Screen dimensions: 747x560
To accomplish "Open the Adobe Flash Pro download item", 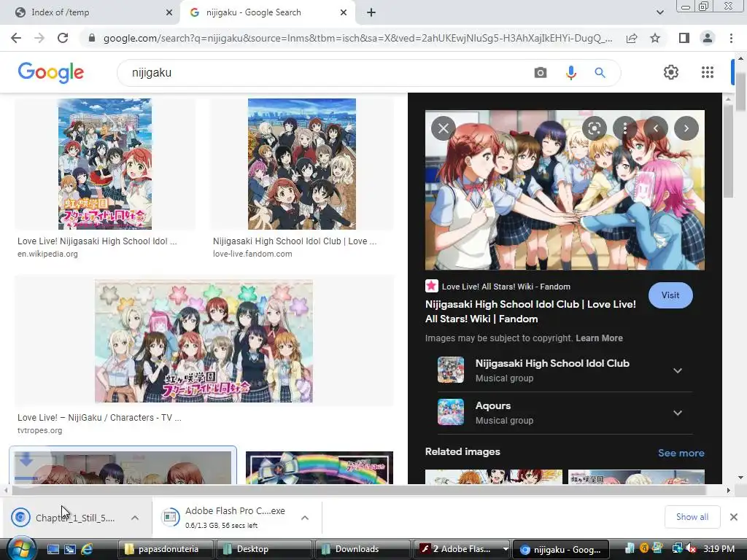I will click(x=227, y=518).
